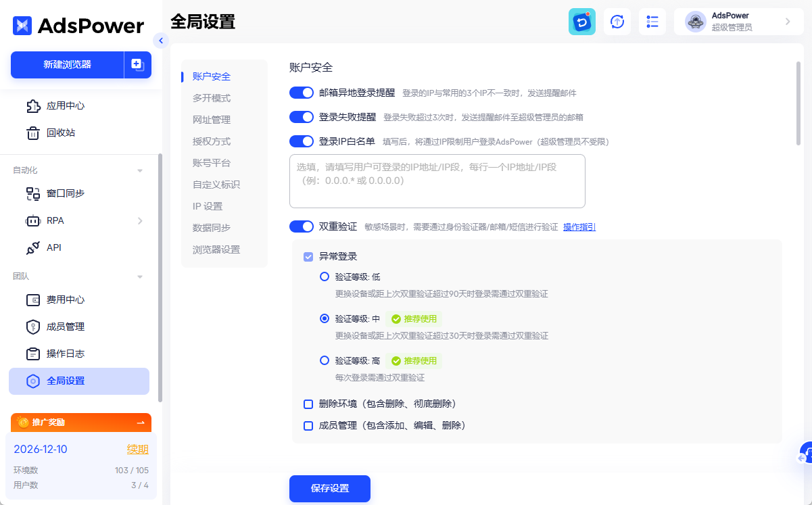Click the 全局设置 hexagon icon
Screen dimensions: 812x505
33,381
